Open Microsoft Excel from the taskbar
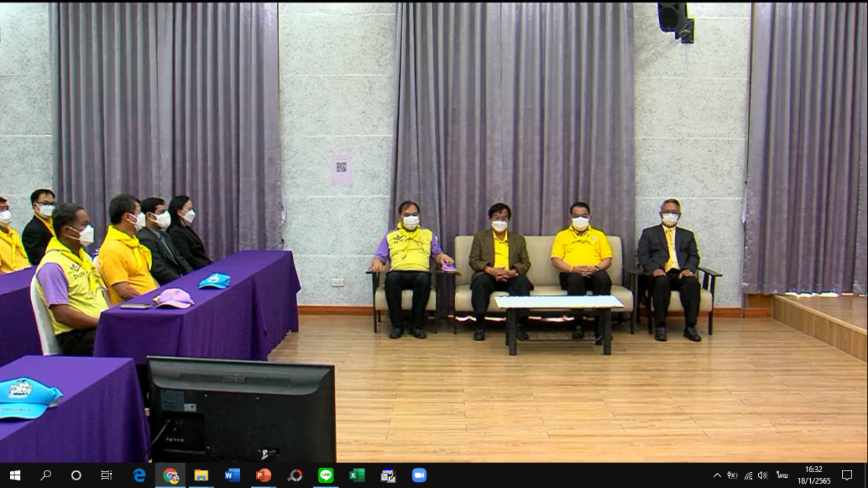 (357, 475)
